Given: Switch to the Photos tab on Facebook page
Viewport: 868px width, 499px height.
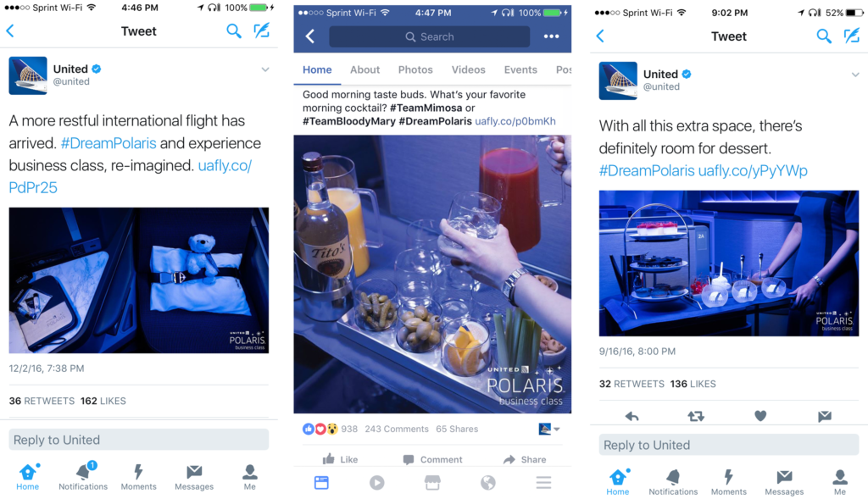Looking at the screenshot, I should pyautogui.click(x=415, y=69).
